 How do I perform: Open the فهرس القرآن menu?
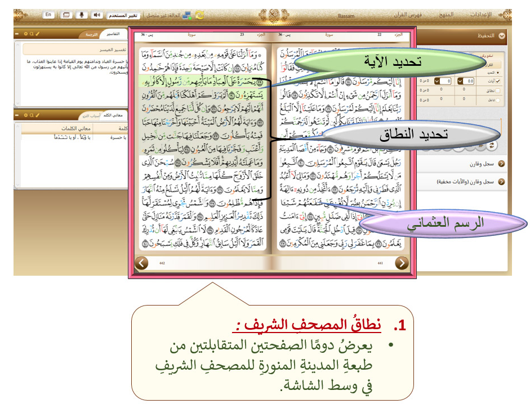click(x=407, y=15)
